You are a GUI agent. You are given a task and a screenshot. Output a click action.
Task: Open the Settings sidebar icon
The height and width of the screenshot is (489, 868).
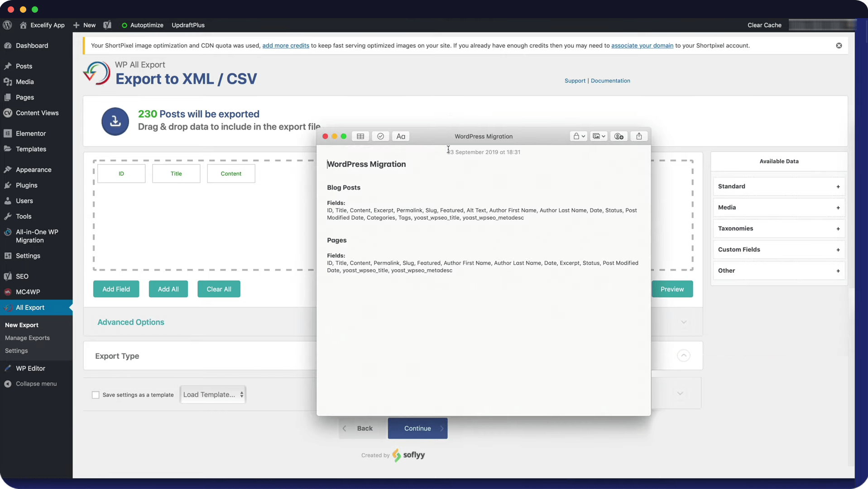pyautogui.click(x=8, y=256)
